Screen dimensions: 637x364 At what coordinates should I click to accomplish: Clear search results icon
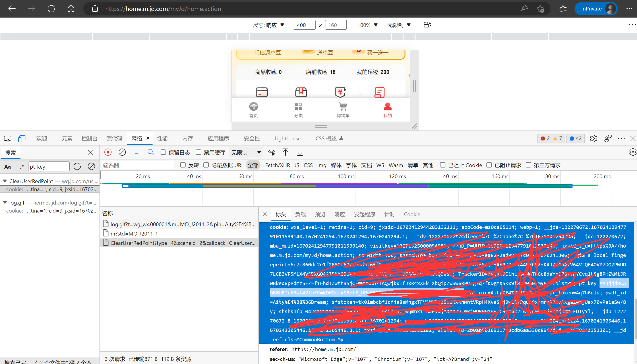click(x=91, y=167)
